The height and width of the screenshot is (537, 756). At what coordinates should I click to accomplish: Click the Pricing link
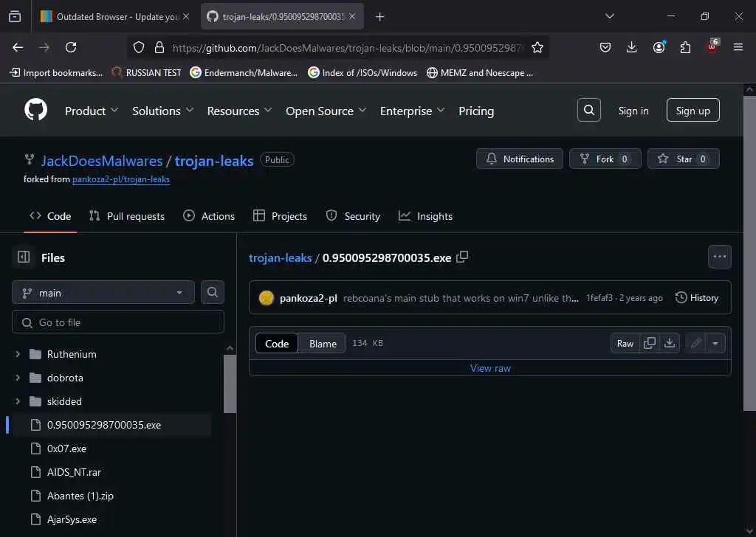coord(476,111)
